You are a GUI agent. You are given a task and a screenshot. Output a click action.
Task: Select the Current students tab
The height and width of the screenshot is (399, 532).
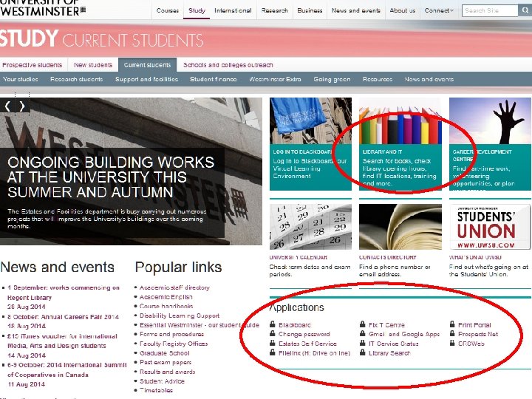[x=147, y=65]
